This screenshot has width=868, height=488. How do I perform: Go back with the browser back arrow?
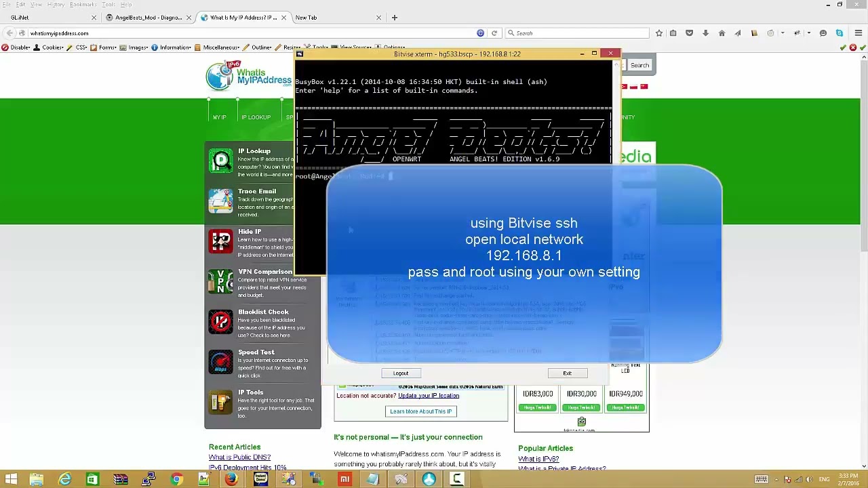pos(9,33)
